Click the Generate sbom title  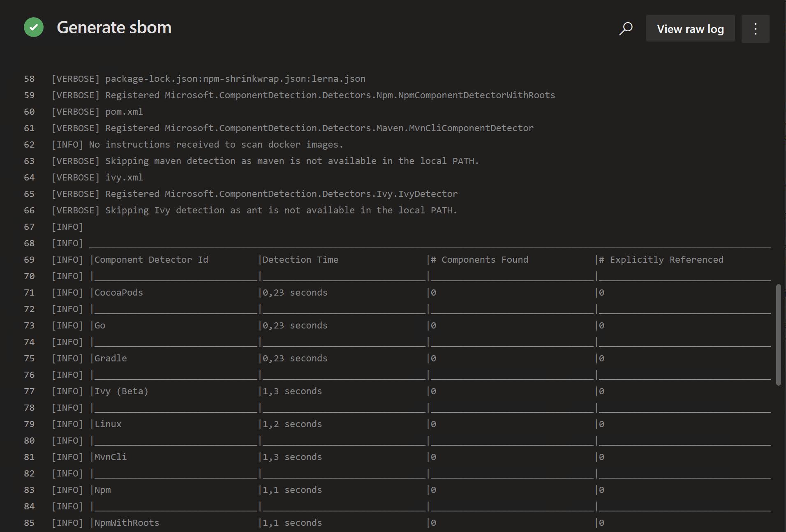click(114, 28)
